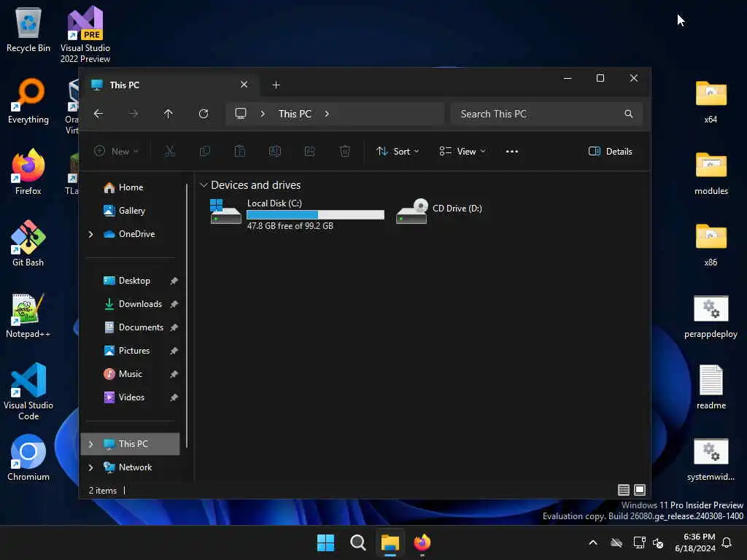Click the Copy toolbar icon

(205, 152)
